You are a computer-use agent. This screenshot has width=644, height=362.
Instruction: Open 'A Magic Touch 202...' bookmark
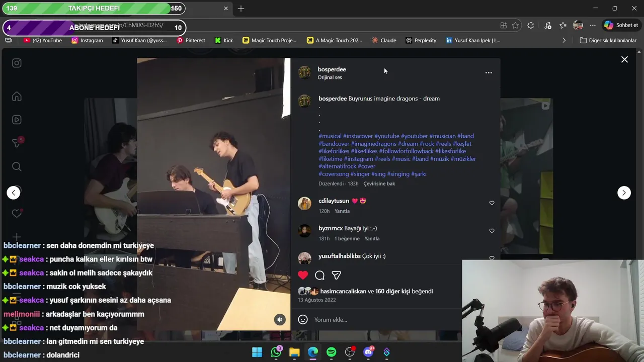coord(335,40)
